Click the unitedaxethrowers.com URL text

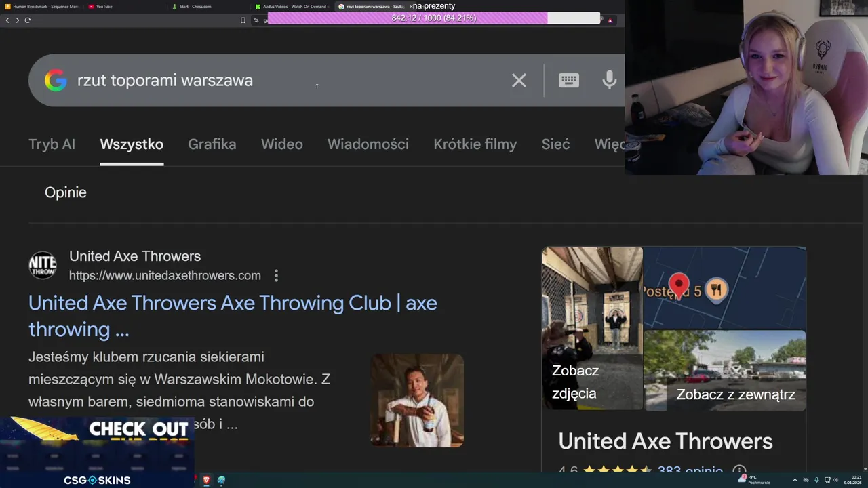165,276
